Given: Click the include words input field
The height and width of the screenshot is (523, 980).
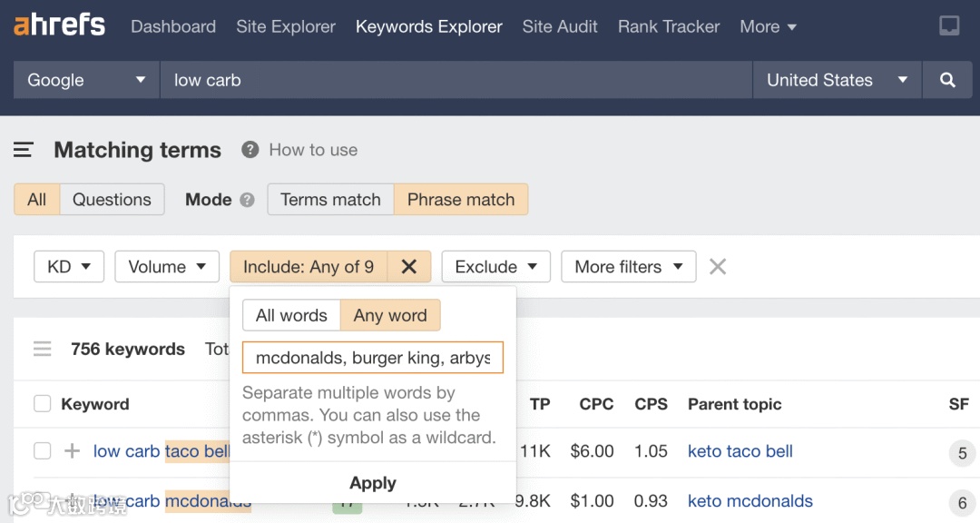Looking at the screenshot, I should click(x=372, y=357).
